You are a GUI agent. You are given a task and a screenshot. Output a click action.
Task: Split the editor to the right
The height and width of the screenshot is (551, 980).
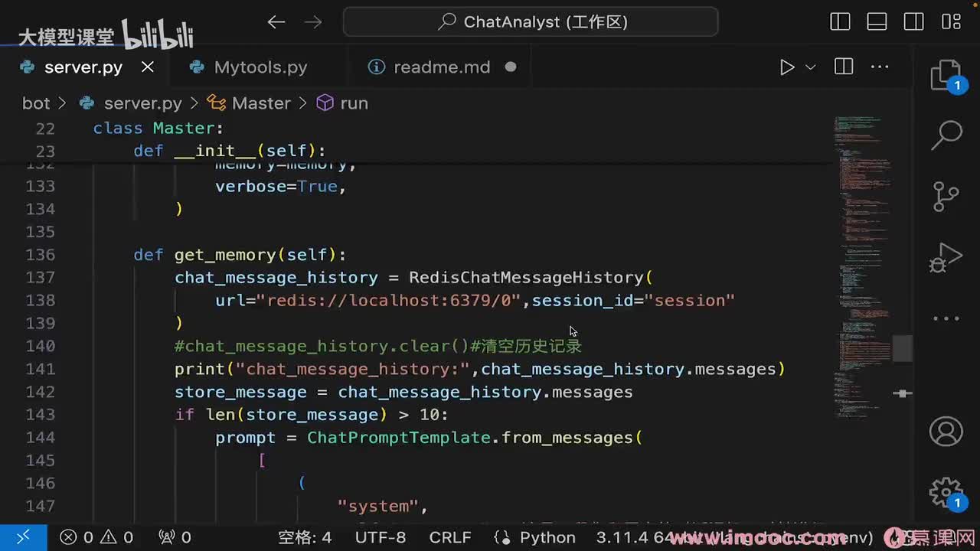tap(844, 67)
